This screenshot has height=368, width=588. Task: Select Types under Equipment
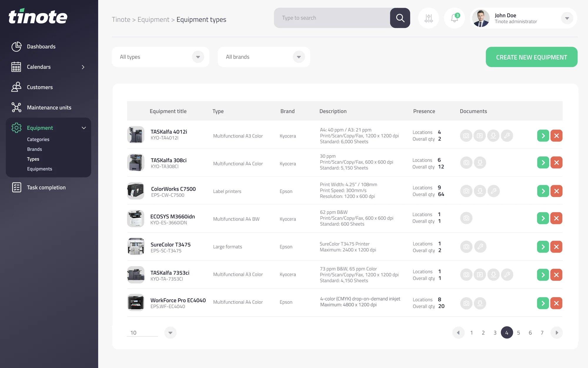click(x=33, y=159)
